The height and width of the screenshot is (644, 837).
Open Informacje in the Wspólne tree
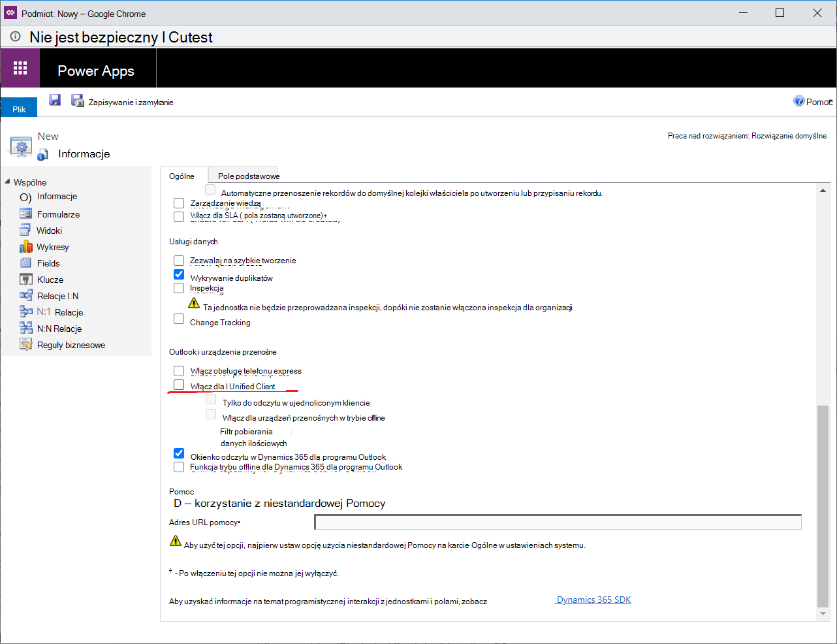tap(57, 197)
